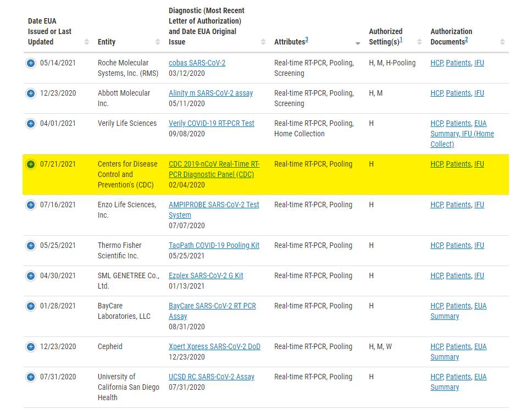Open footnote 3 beside Attributes header
The width and height of the screenshot is (532, 409).
(x=307, y=40)
